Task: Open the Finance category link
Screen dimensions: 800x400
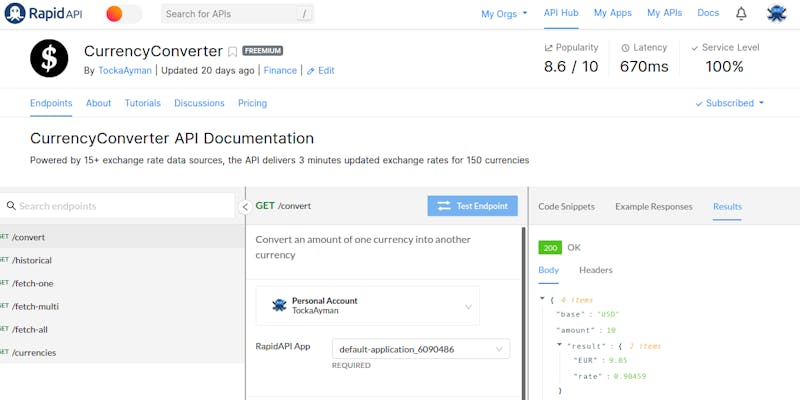Action: click(x=280, y=70)
